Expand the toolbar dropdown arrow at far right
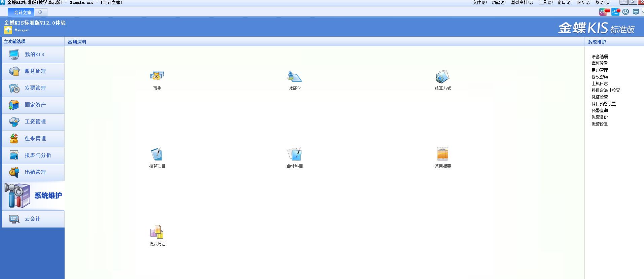Viewport: 644px width, 279px height. coord(642,12)
